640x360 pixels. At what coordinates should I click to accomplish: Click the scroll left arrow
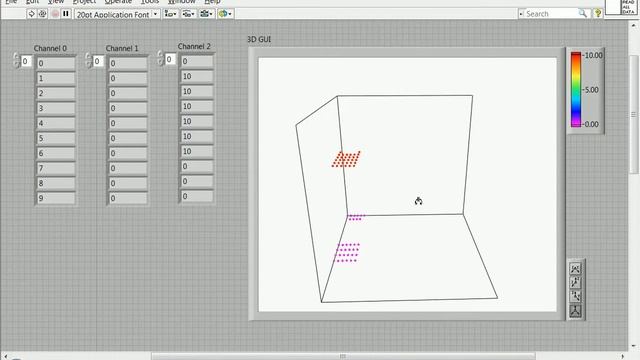(5, 356)
